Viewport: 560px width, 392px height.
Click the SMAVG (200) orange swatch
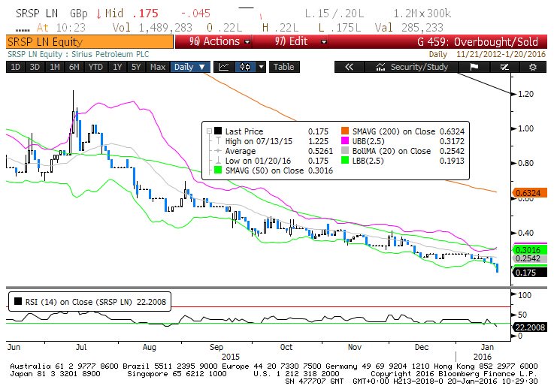[344, 131]
